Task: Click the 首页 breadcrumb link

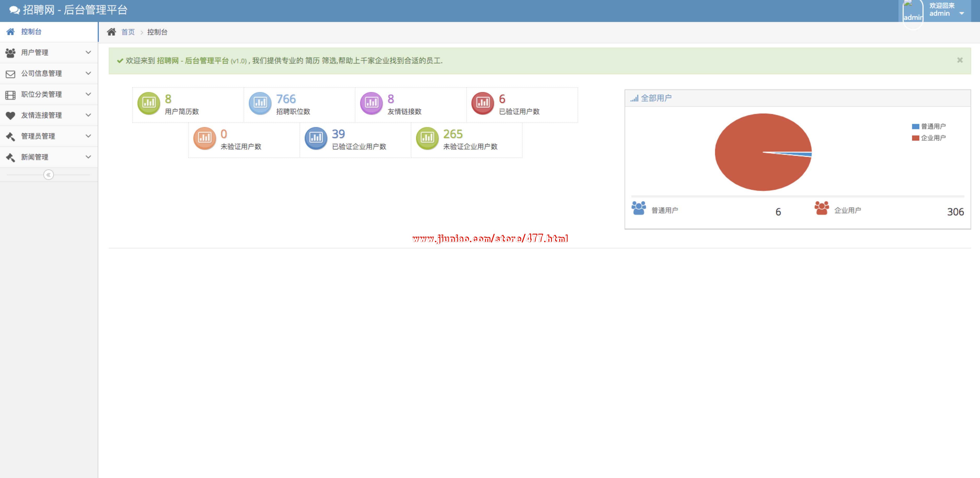Action: point(128,32)
